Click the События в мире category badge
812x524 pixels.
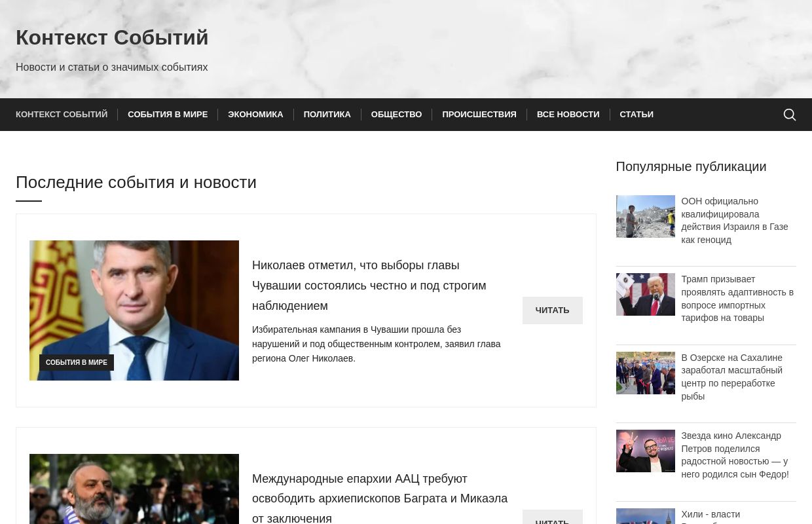tap(77, 363)
